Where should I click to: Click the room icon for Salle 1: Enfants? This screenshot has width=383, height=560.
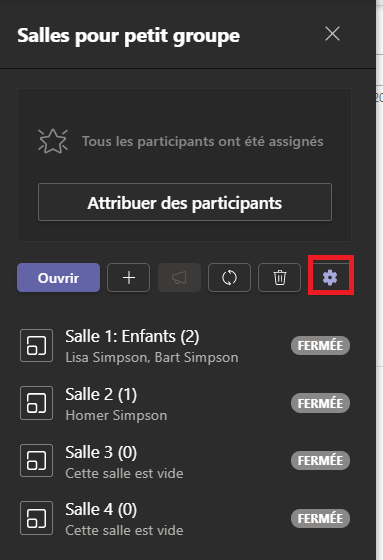coord(36,345)
